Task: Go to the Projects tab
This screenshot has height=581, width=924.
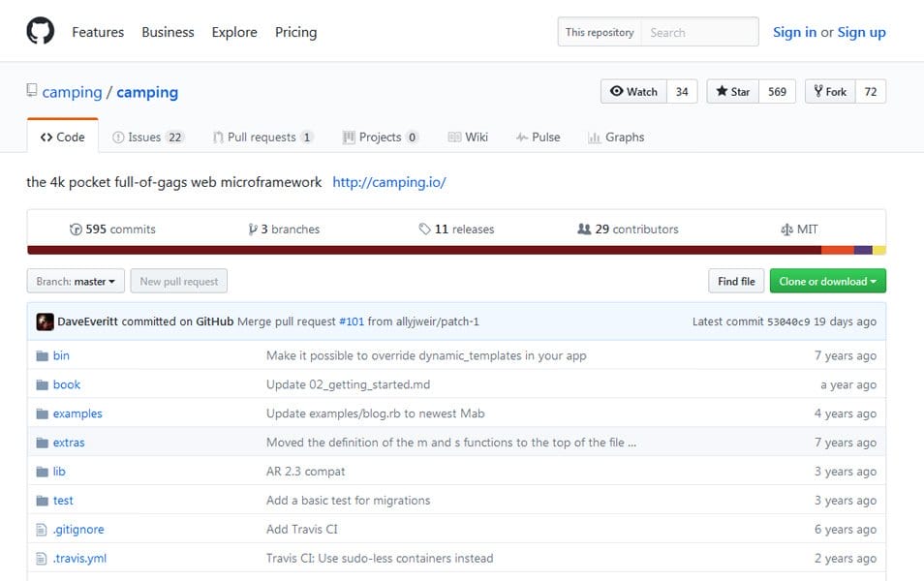Action: point(381,137)
